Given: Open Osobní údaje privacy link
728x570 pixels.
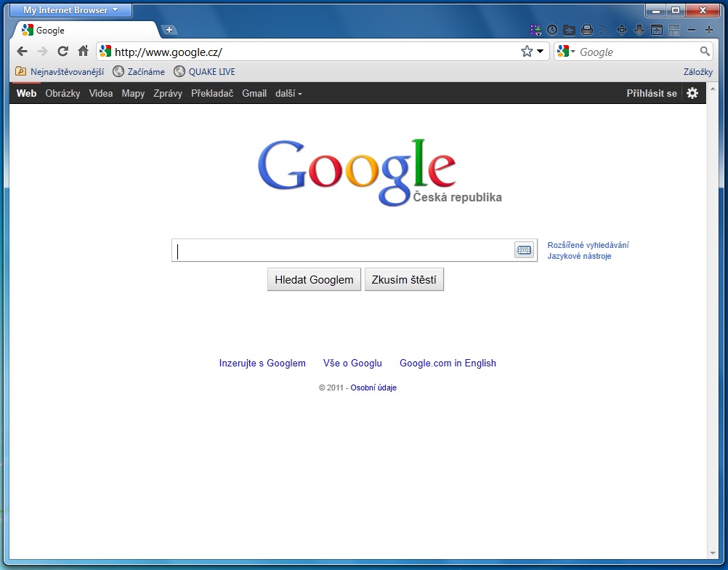Looking at the screenshot, I should click(x=373, y=388).
